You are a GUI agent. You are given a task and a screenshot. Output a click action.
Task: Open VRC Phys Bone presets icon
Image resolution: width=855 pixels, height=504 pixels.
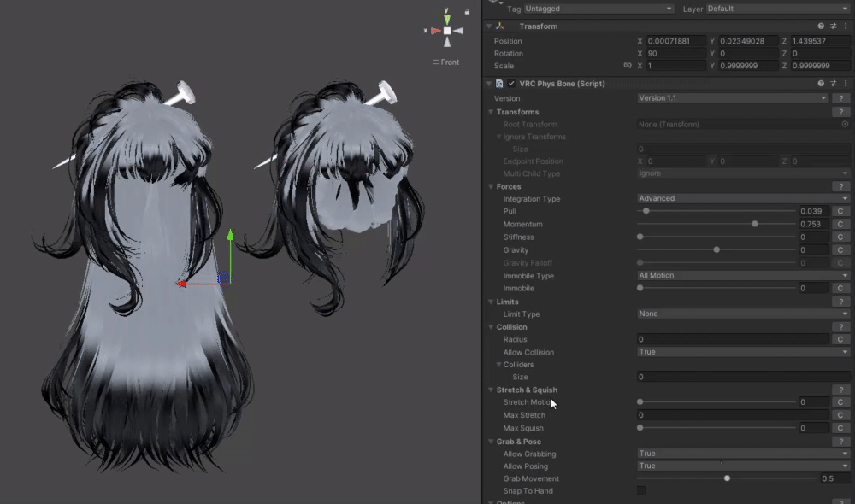click(x=833, y=84)
